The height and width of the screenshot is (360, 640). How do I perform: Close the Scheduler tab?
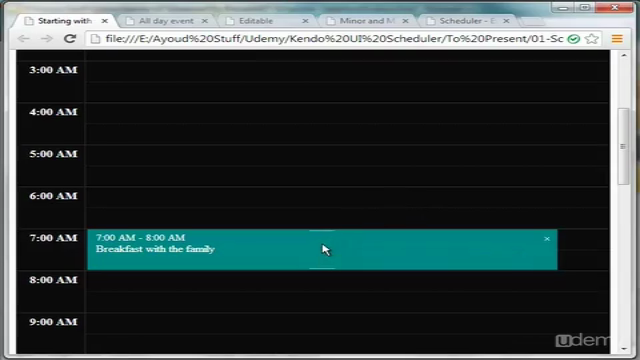coord(506,21)
